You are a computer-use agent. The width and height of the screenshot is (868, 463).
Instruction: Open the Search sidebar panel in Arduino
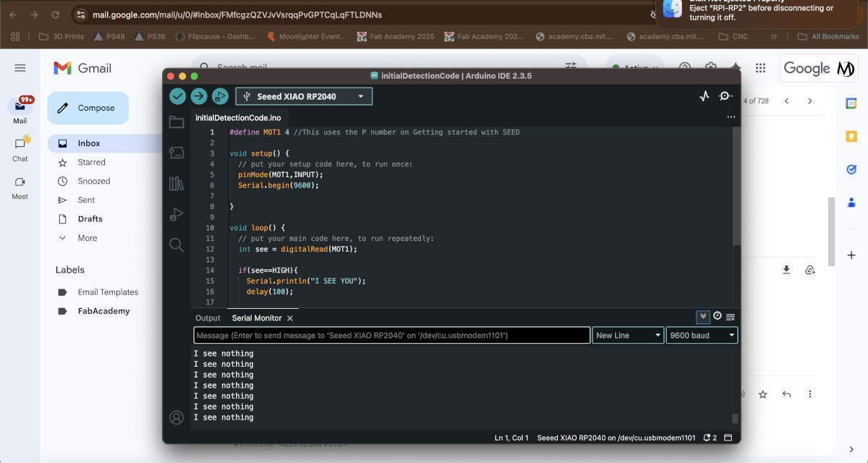176,245
